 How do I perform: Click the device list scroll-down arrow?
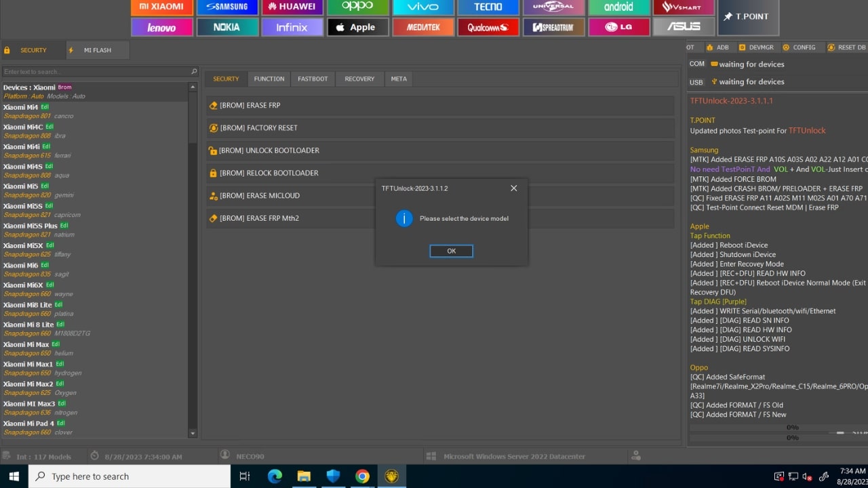[193, 433]
